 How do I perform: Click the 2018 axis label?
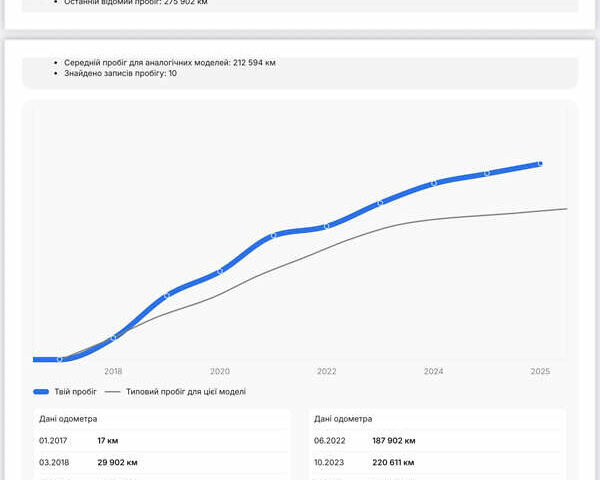click(x=113, y=371)
